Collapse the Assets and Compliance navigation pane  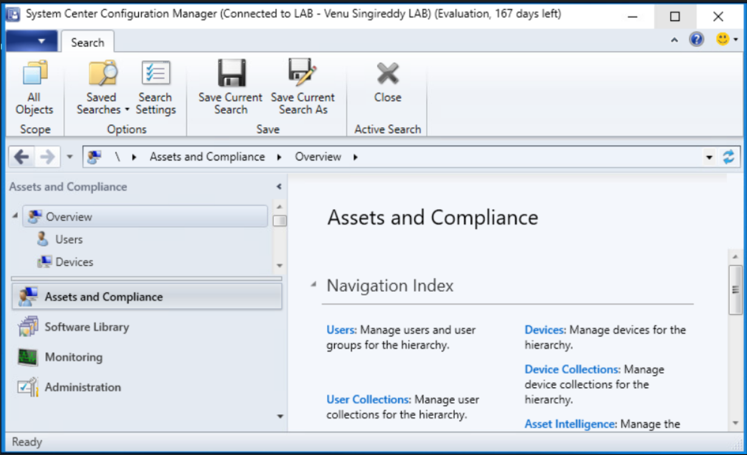coord(279,187)
